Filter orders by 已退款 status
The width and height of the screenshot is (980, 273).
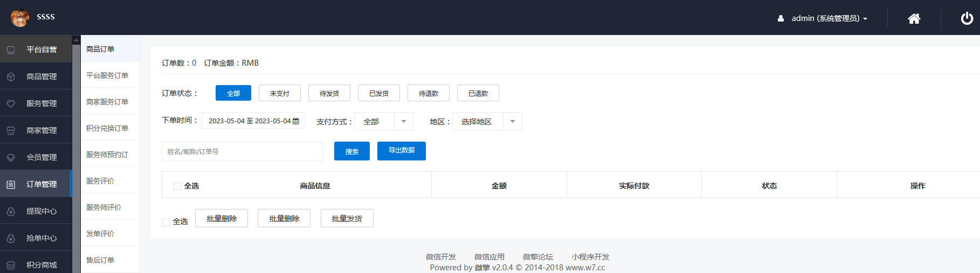[x=478, y=93]
